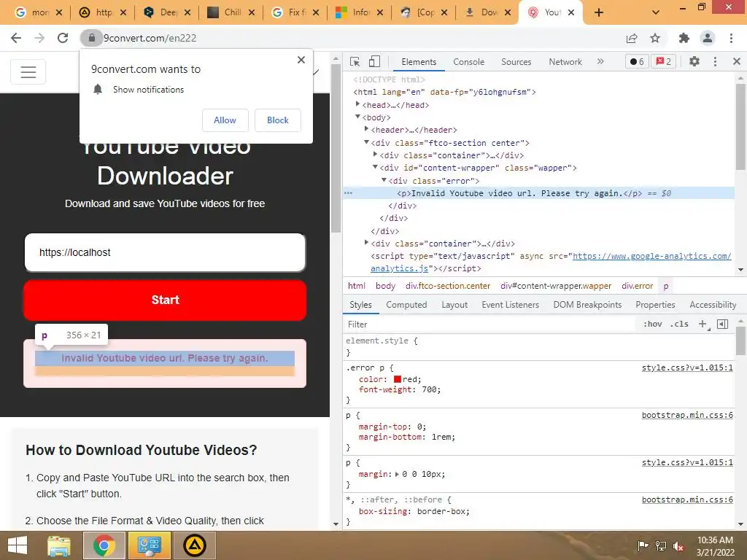This screenshot has height=560, width=747.
Task: Open Chrome three-dot menu
Action: click(x=731, y=38)
